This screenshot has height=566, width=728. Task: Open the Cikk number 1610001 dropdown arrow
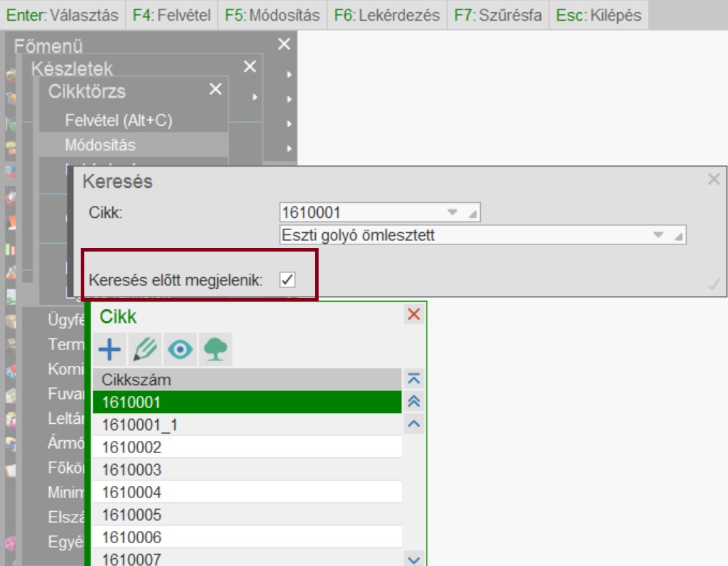[x=452, y=213]
